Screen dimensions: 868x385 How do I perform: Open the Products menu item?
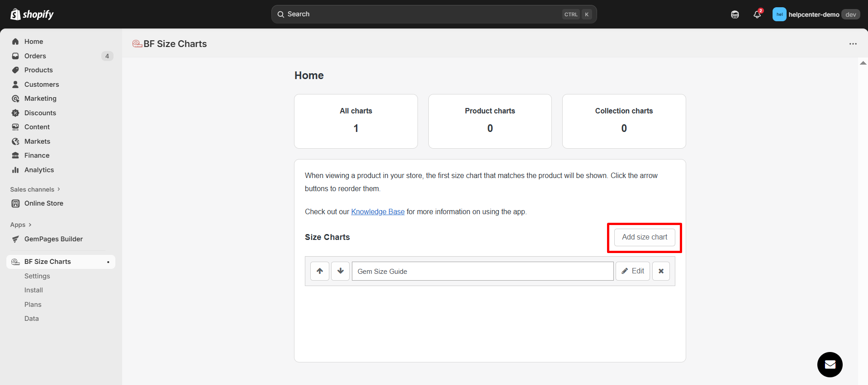tap(38, 70)
